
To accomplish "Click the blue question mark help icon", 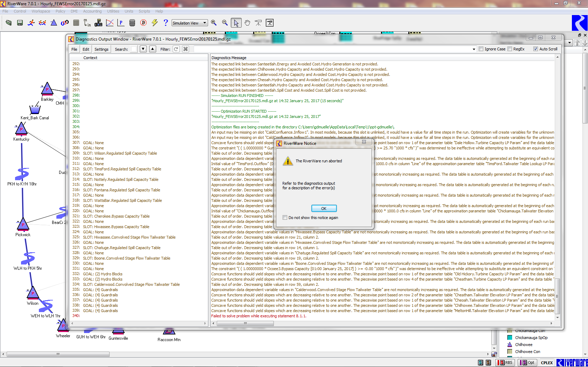I will (166, 23).
